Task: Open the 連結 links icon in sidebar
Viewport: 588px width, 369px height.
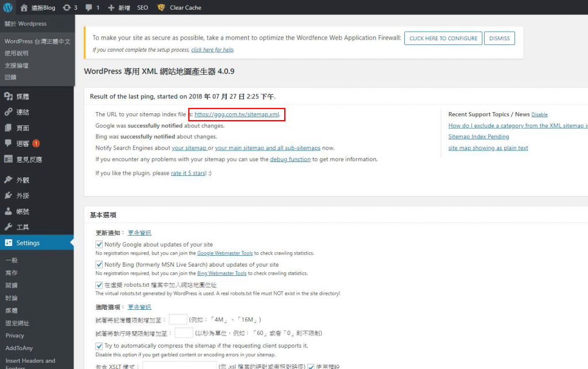Action: pos(8,112)
